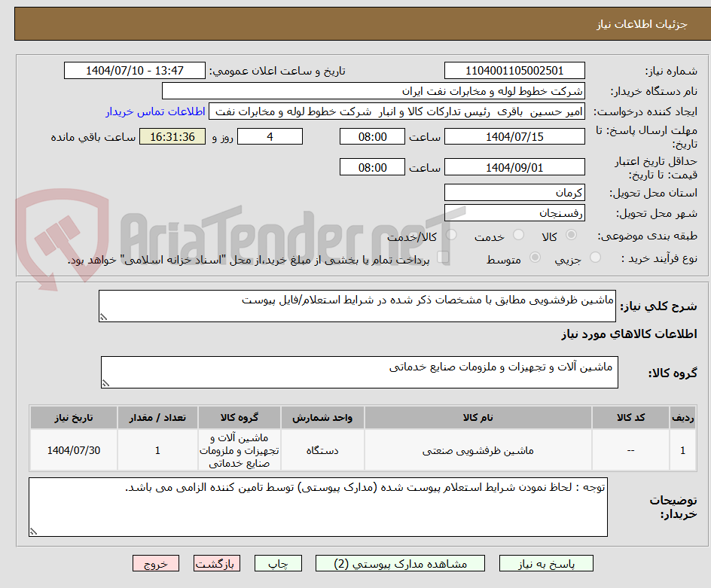Screen dimensions: 711x588
Task: Click the resize grip of شرح کلی نیاز textarea
Action: click(x=105, y=316)
